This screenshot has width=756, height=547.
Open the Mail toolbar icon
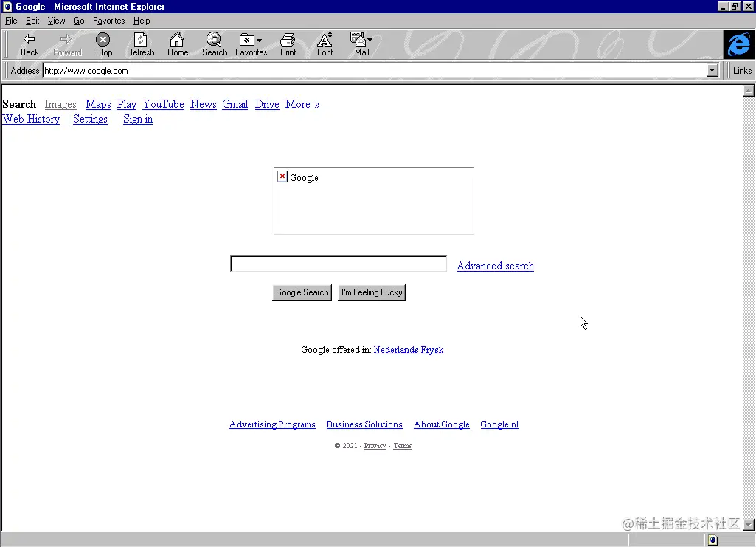(x=358, y=40)
